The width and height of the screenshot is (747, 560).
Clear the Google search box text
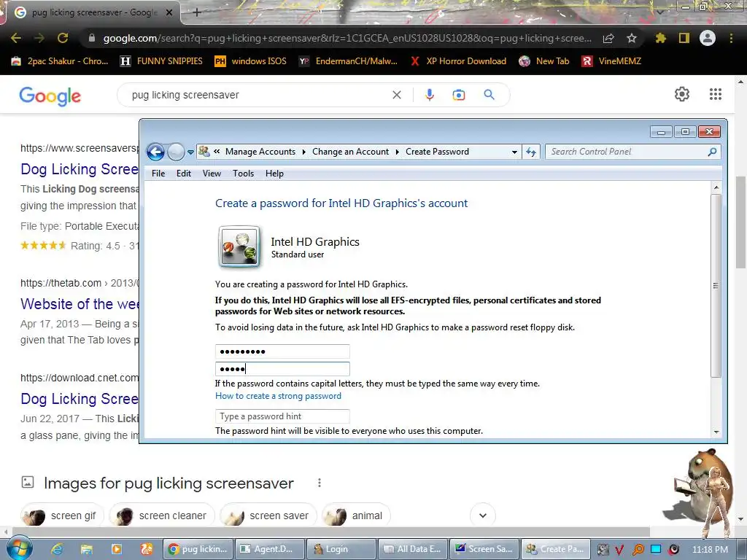[396, 95]
